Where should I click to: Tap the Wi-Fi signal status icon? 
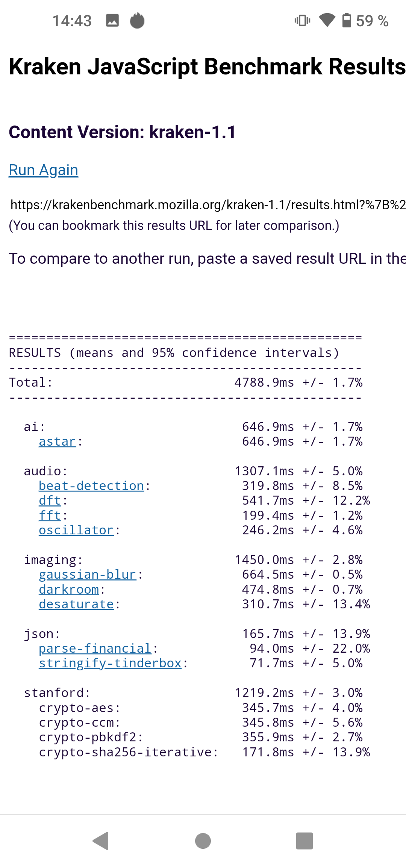327,20
